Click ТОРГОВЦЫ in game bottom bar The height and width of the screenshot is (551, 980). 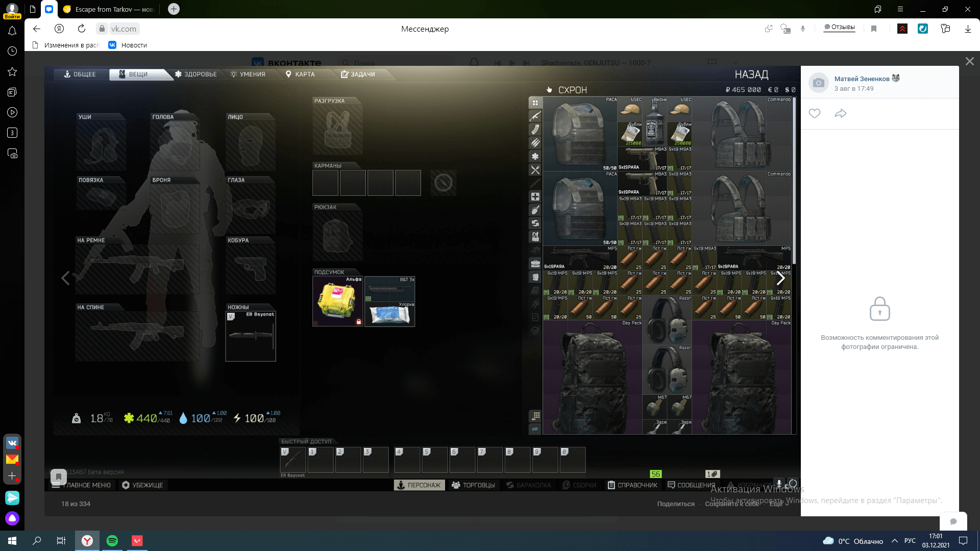pyautogui.click(x=473, y=485)
